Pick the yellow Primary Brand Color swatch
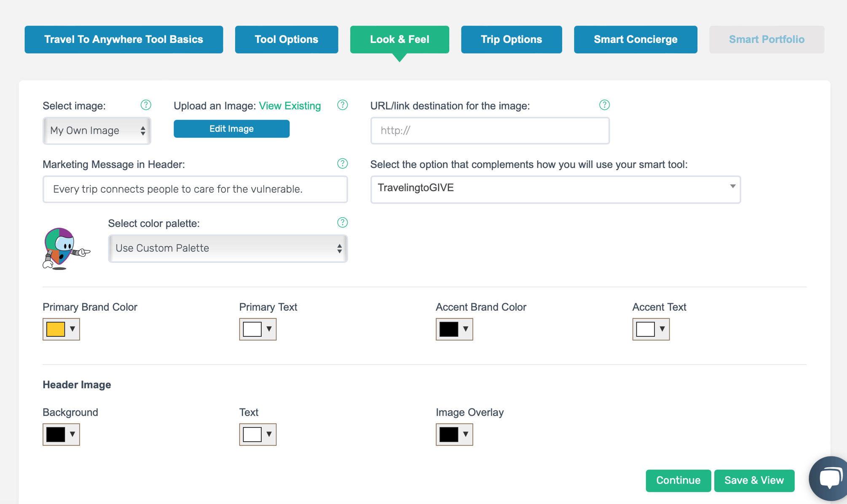 pyautogui.click(x=56, y=329)
